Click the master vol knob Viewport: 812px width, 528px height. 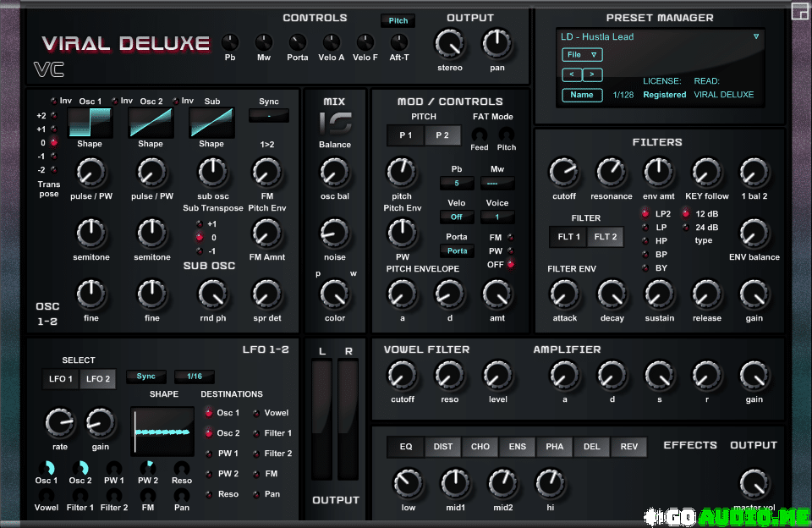click(754, 483)
